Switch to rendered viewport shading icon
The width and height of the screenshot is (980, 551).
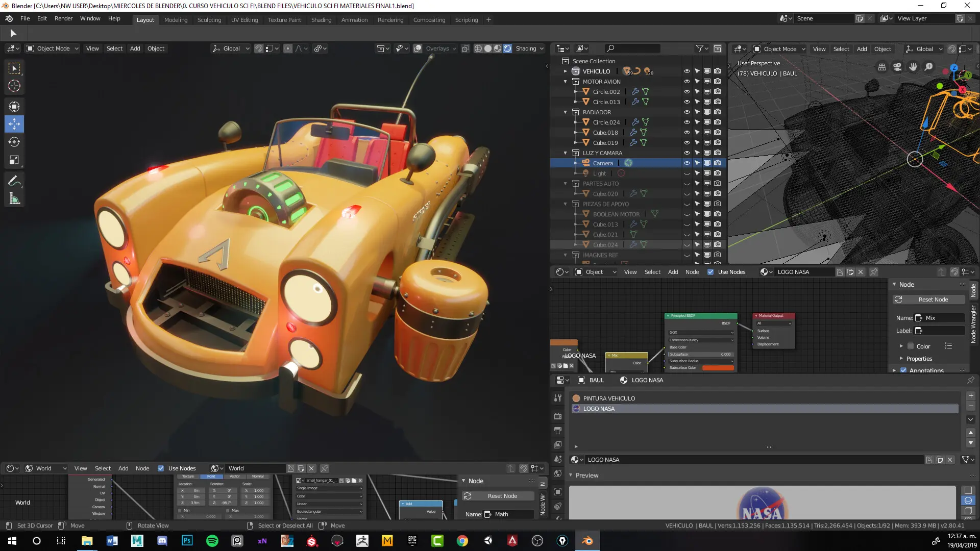coord(507,48)
